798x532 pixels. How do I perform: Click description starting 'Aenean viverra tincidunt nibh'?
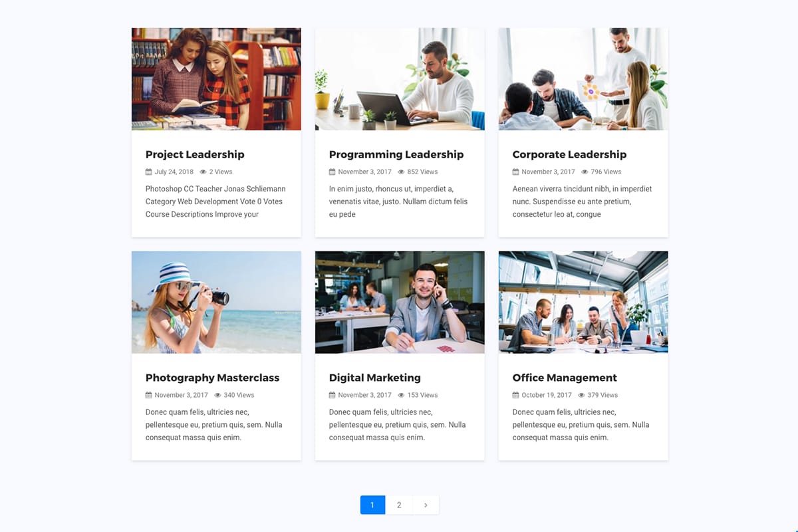point(583,201)
